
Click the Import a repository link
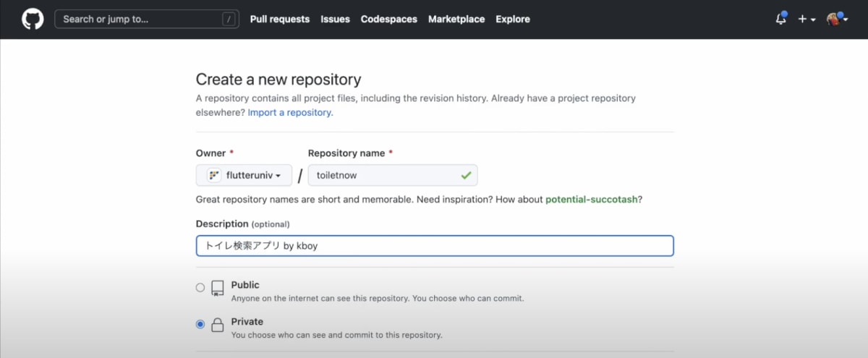click(x=289, y=113)
